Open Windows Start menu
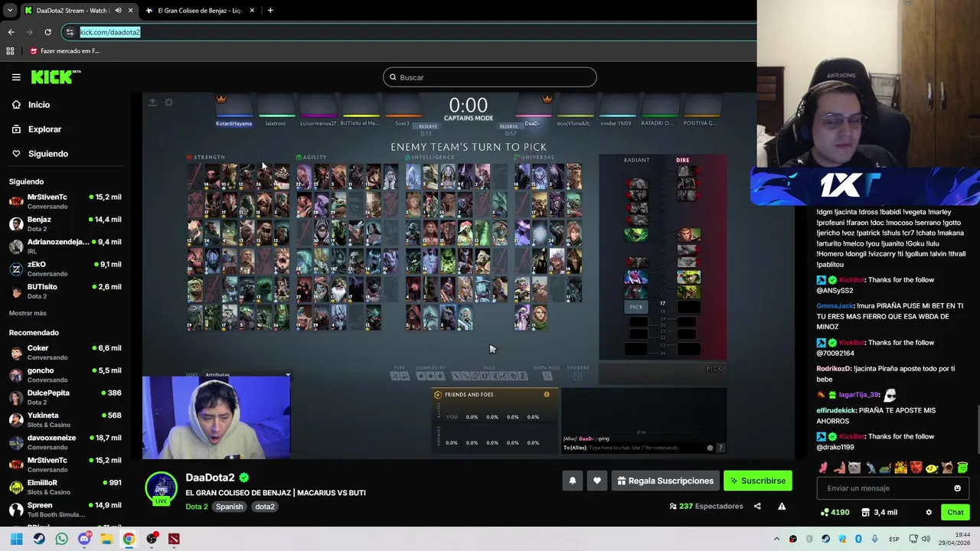The height and width of the screenshot is (551, 980). click(16, 539)
